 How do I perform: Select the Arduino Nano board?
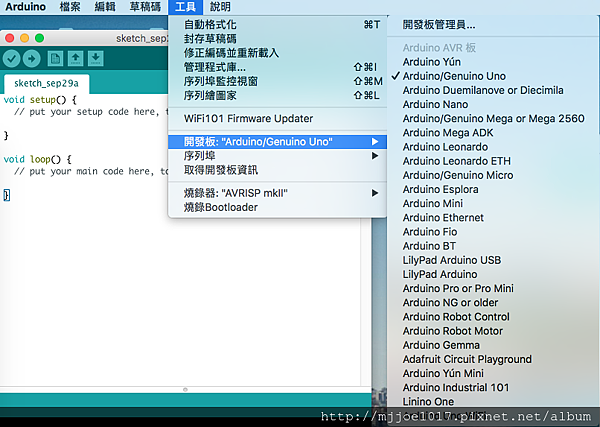(493, 104)
